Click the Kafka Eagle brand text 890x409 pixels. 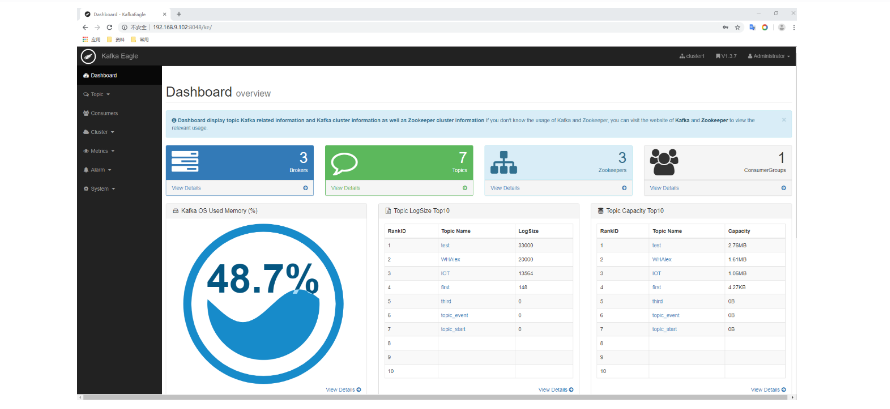(120, 56)
